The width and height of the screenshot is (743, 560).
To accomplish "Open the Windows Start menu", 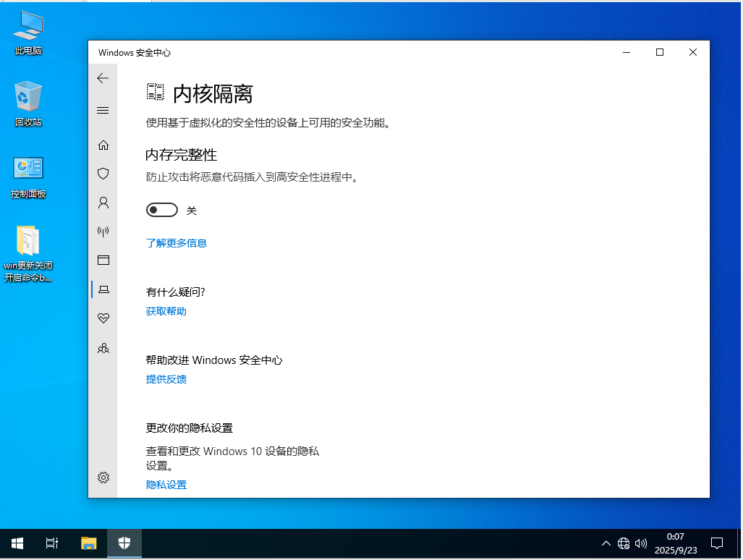I will (x=17, y=543).
